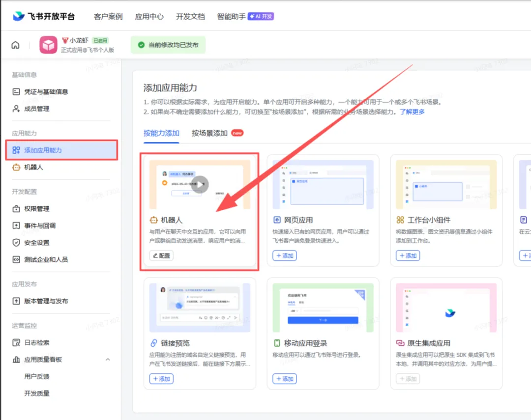Select 凭证与基础信息 in the sidebar
The height and width of the screenshot is (420, 531).
(x=46, y=92)
